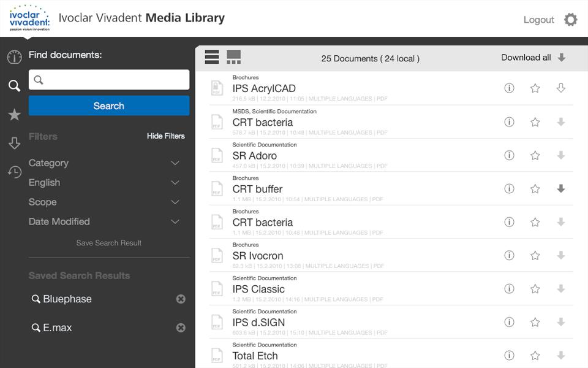Remove the Bluephase saved search
This screenshot has width=588, height=368.
click(x=181, y=299)
